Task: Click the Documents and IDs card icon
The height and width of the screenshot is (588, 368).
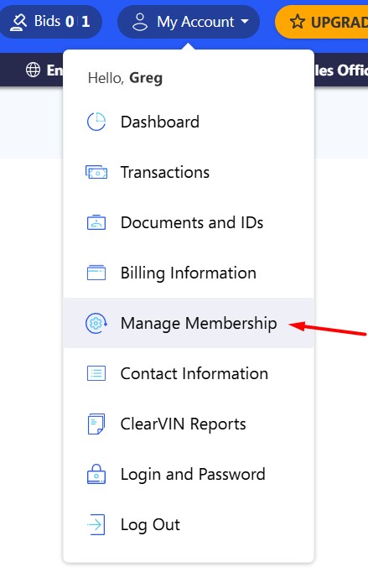Action: 96,222
